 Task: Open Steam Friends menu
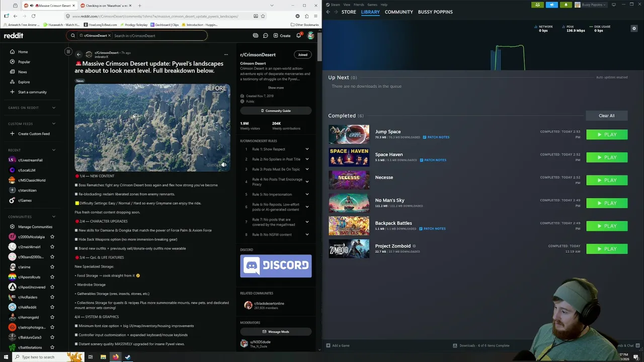click(x=359, y=5)
